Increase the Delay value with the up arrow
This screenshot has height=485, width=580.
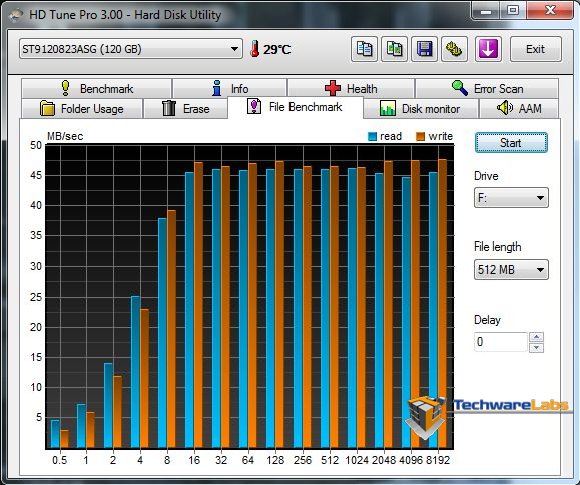click(x=536, y=337)
